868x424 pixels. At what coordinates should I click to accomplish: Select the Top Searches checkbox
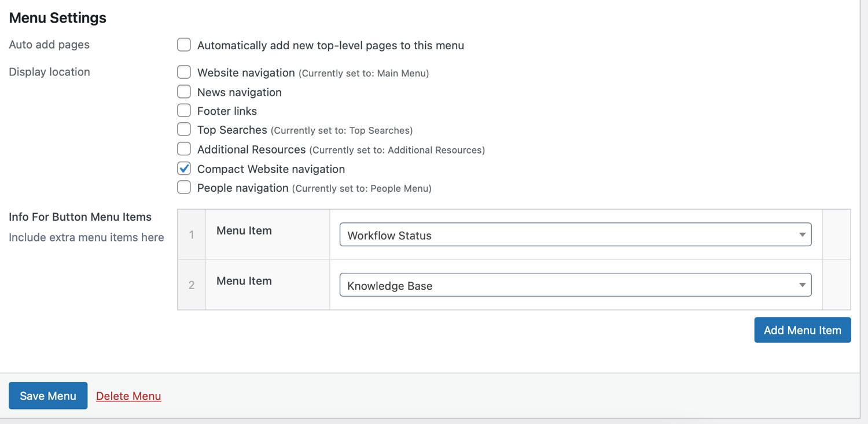pyautogui.click(x=184, y=130)
